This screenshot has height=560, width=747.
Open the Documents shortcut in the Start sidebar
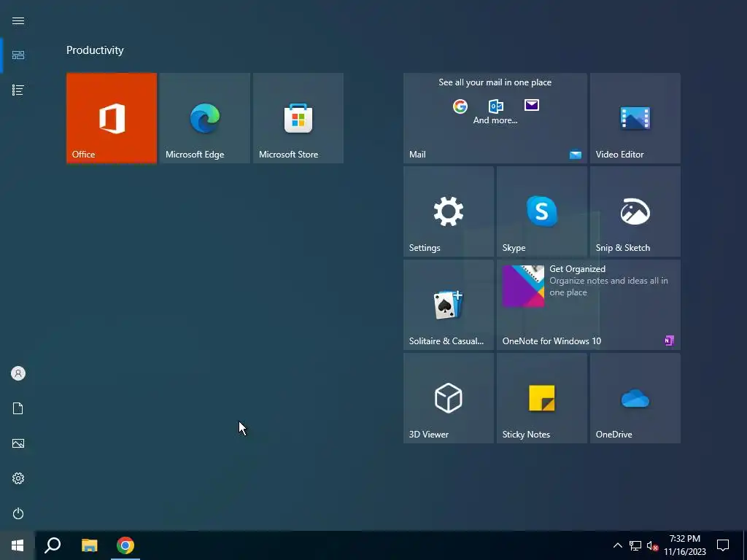tap(18, 408)
